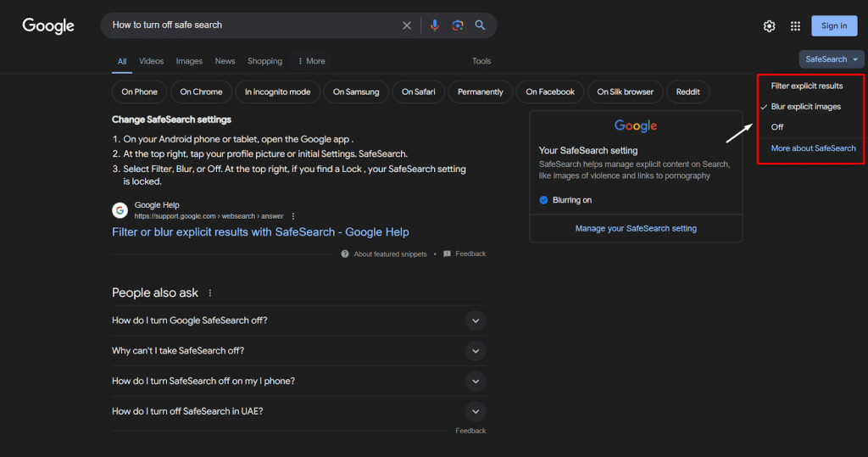Select the On Safari chip
Screen dimensions: 868x457
pos(419,92)
